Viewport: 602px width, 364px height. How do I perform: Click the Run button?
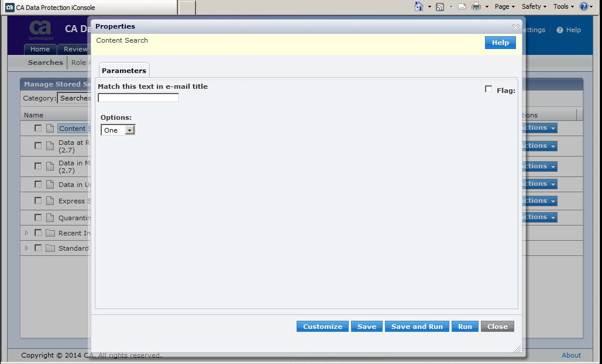pyautogui.click(x=465, y=327)
